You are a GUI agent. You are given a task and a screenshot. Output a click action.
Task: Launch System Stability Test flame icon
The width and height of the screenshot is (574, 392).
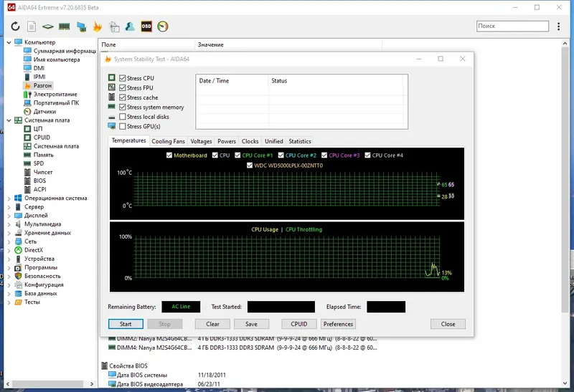[x=98, y=27]
